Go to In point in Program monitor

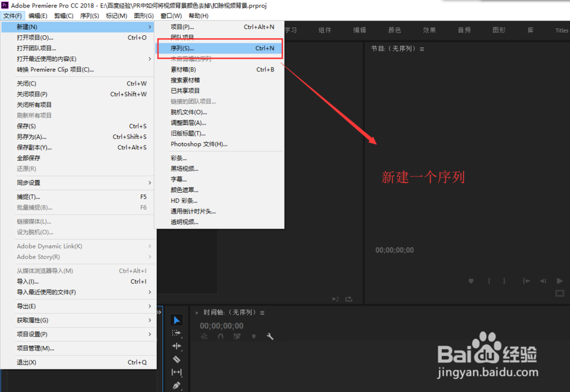pos(526,281)
